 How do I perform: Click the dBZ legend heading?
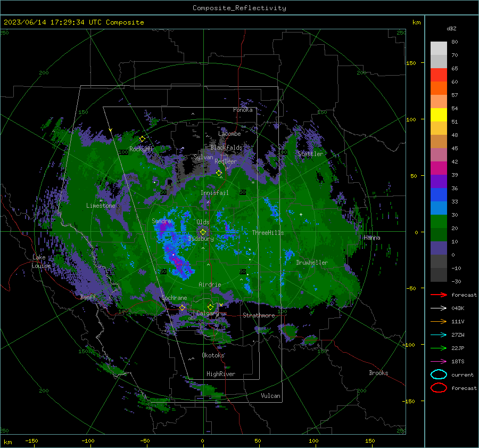coord(451,28)
